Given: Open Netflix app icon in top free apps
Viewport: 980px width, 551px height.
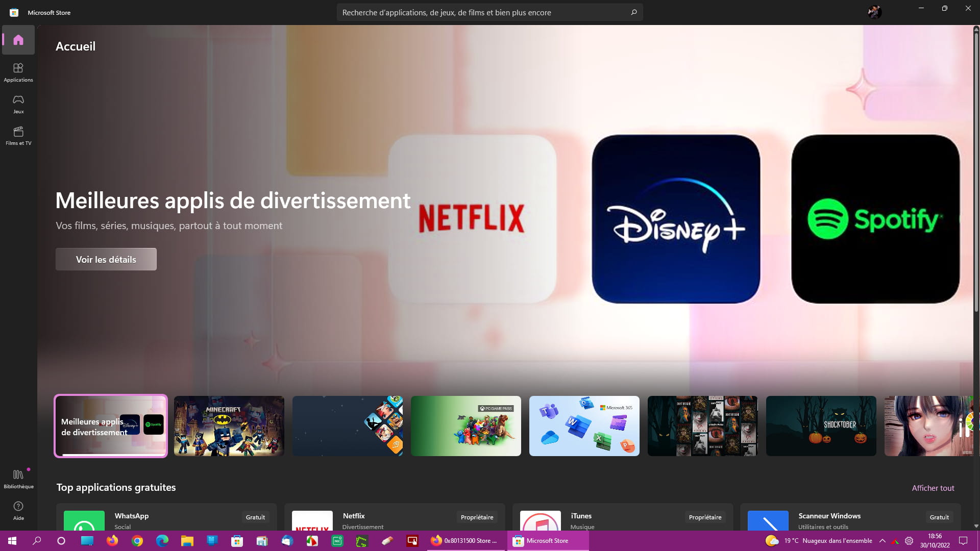Looking at the screenshot, I should pyautogui.click(x=312, y=520).
